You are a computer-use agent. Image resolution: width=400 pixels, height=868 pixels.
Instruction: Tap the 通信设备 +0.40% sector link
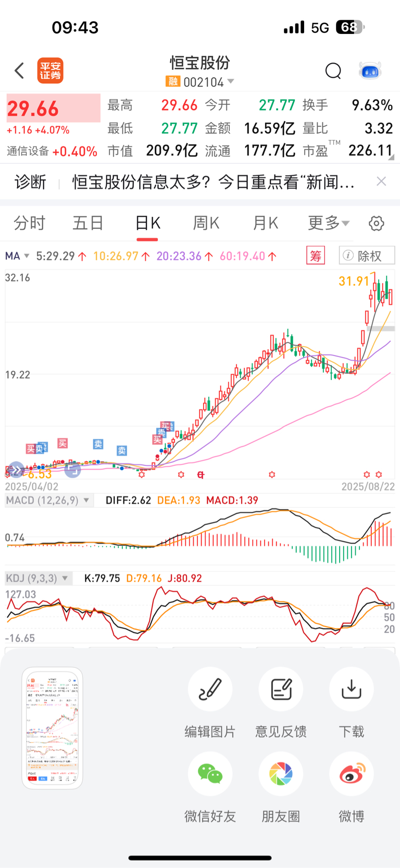click(x=52, y=151)
